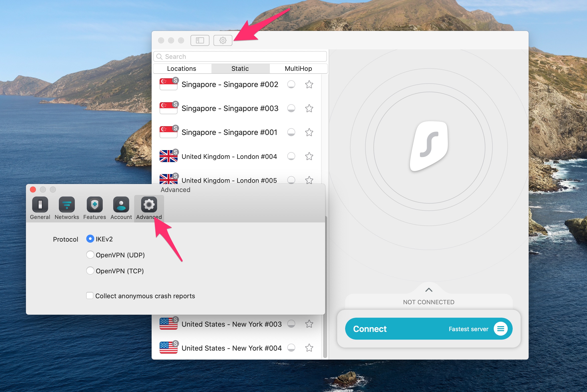Toggle the sidebar panel toolbar button
Image resolution: width=587 pixels, height=392 pixels.
[200, 40]
